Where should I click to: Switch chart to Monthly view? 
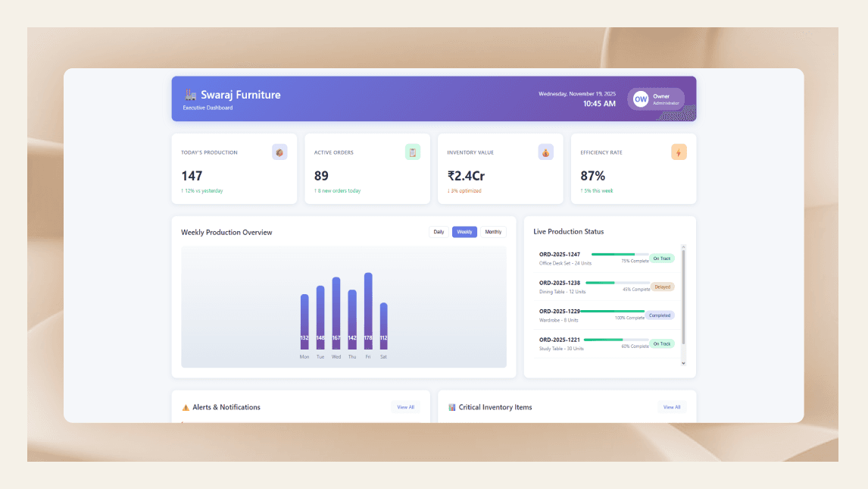pos(492,232)
